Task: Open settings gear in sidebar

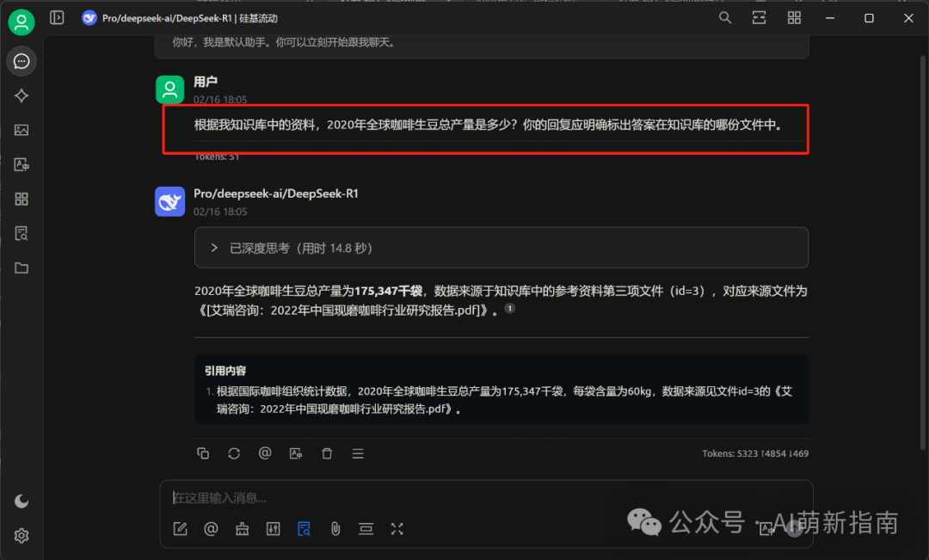Action: pyautogui.click(x=22, y=536)
